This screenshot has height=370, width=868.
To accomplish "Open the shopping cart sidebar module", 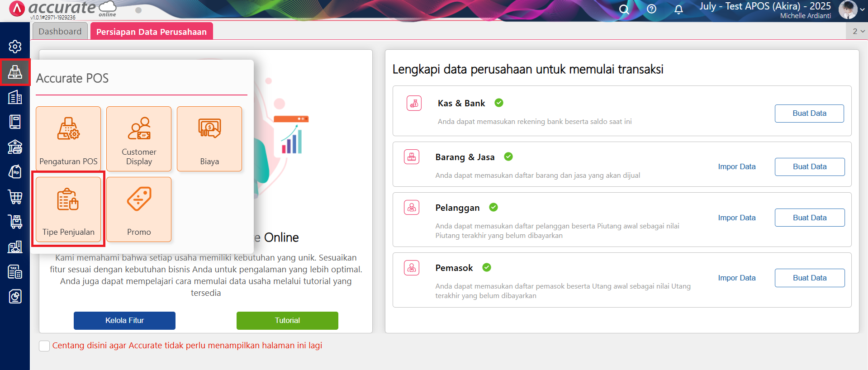I will [15, 197].
